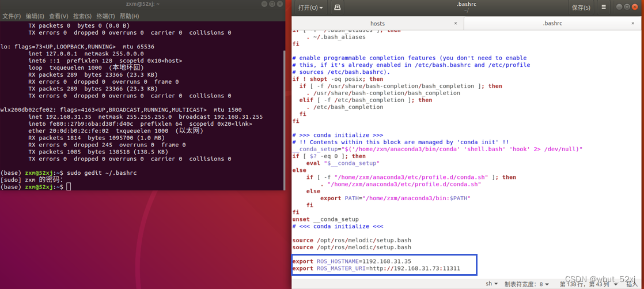The height and width of the screenshot is (289, 644).
Task: Open terminal 帮助(H) menu
Action: (130, 16)
